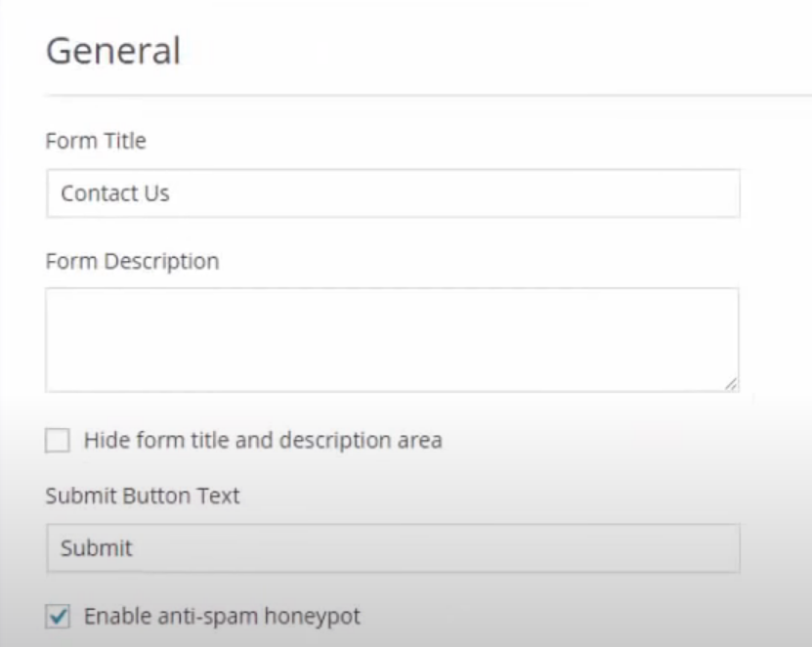Viewport: 812px width, 647px height.
Task: Click the 'Hide form title and description area' label
Action: (x=263, y=440)
